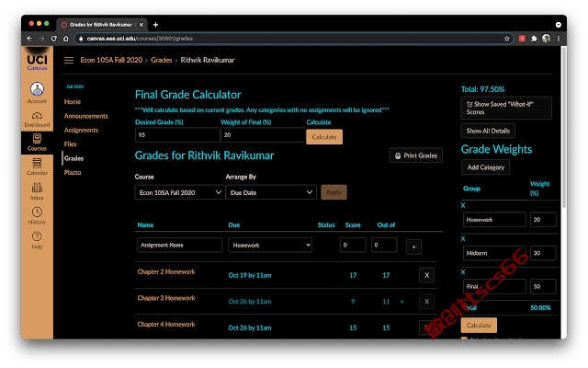Click Show Saved What-If Scores button
588x368 pixels.
click(x=506, y=109)
